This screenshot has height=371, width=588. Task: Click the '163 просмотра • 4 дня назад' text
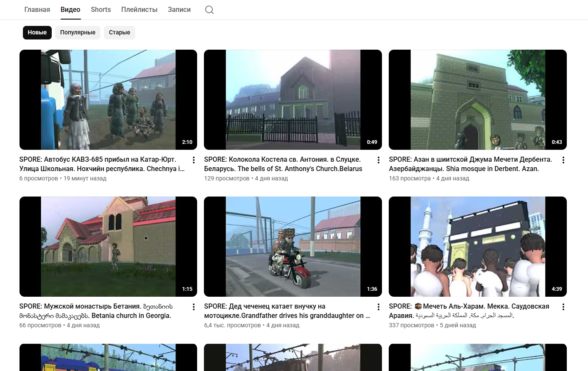coord(429,178)
